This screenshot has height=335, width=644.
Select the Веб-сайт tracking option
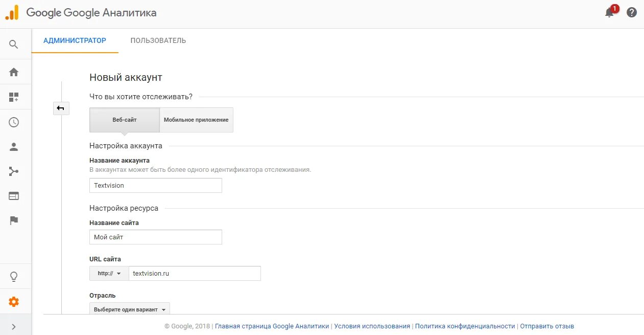pyautogui.click(x=125, y=120)
